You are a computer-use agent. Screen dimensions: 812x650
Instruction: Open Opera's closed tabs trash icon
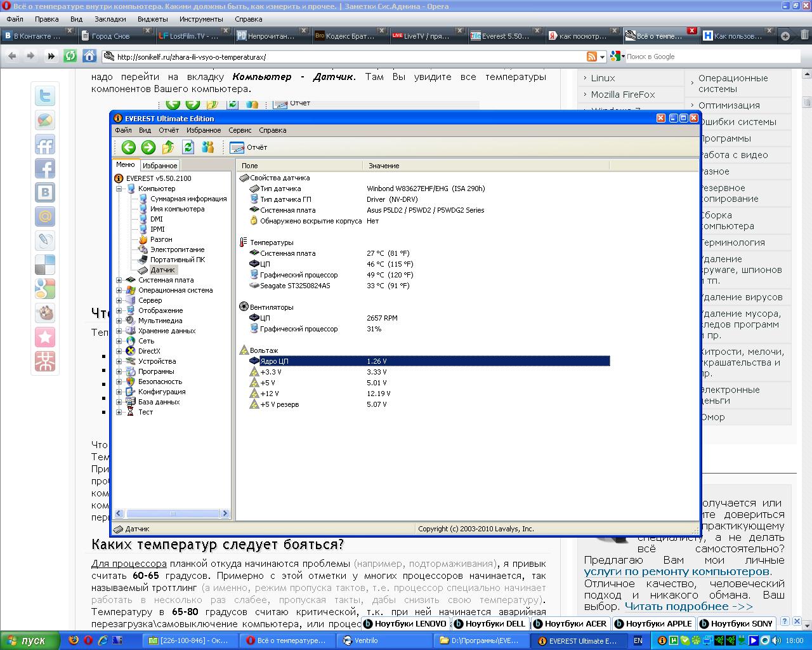pyautogui.click(x=804, y=36)
